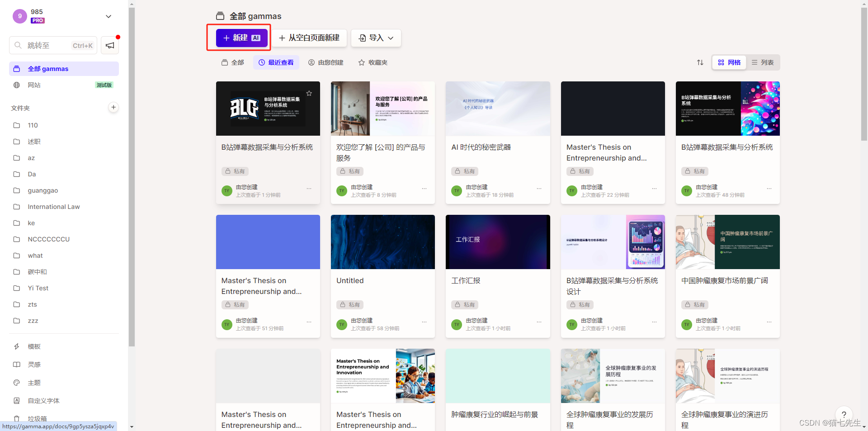Viewport: 868px width, 431px height.
Task: Click the main page vertical scrollbar
Action: point(864,75)
